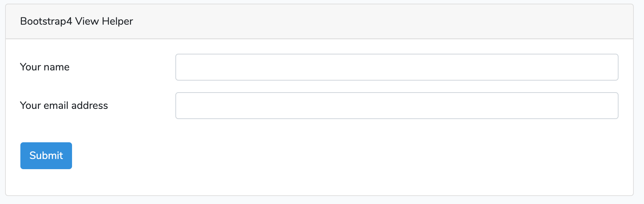
Task: Focus the Your name text field
Action: (x=397, y=67)
